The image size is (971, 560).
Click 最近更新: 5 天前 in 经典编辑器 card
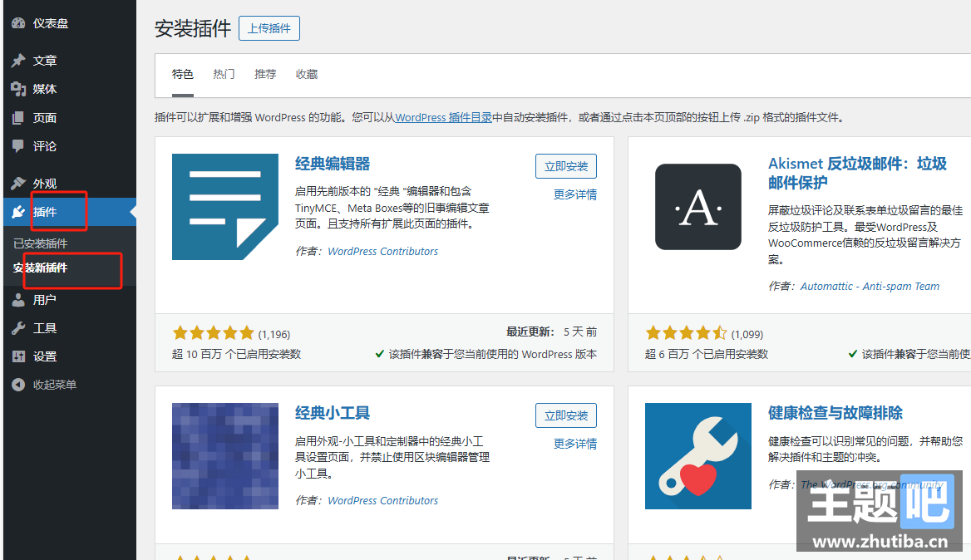(552, 332)
